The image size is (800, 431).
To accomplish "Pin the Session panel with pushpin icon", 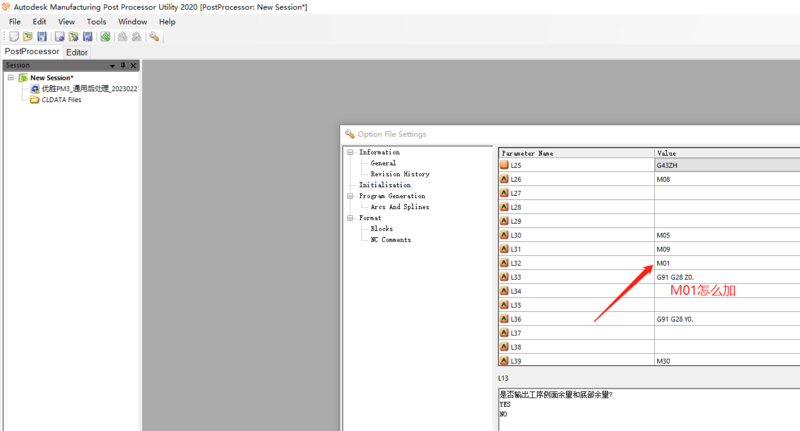I will 123,65.
